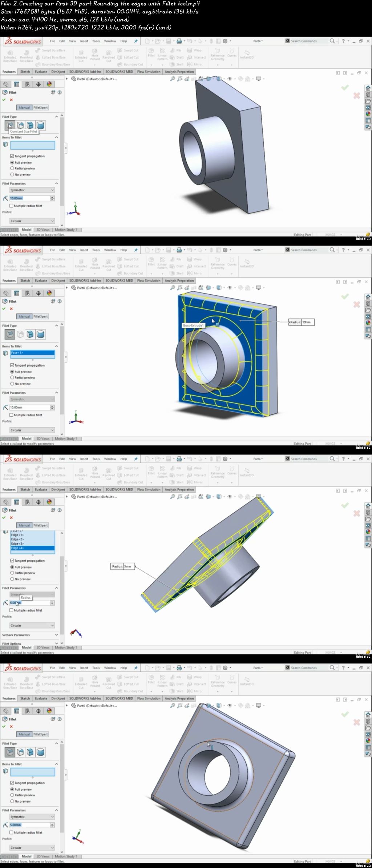Open Appearances color ball in 00:00:42 frame task pane
Image resolution: width=372 pixels, height=868 pixels.
tap(368, 323)
